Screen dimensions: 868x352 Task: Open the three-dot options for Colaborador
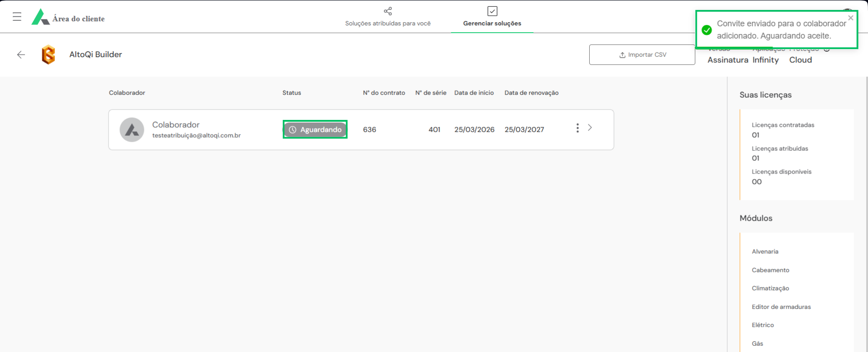(577, 128)
